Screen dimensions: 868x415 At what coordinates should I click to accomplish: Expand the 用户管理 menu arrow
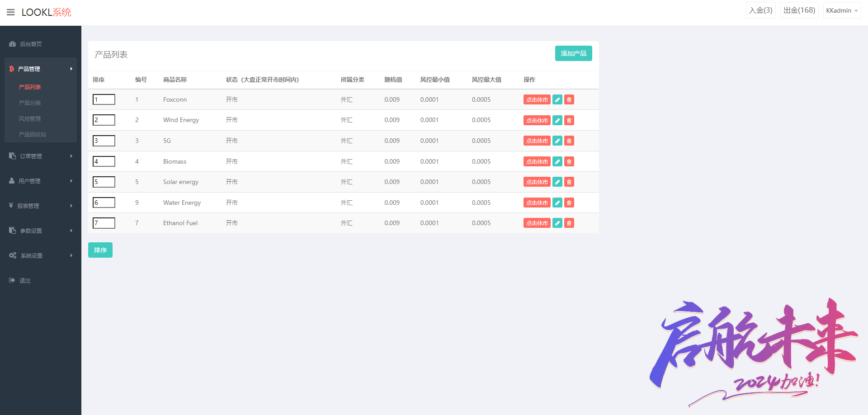(x=71, y=181)
